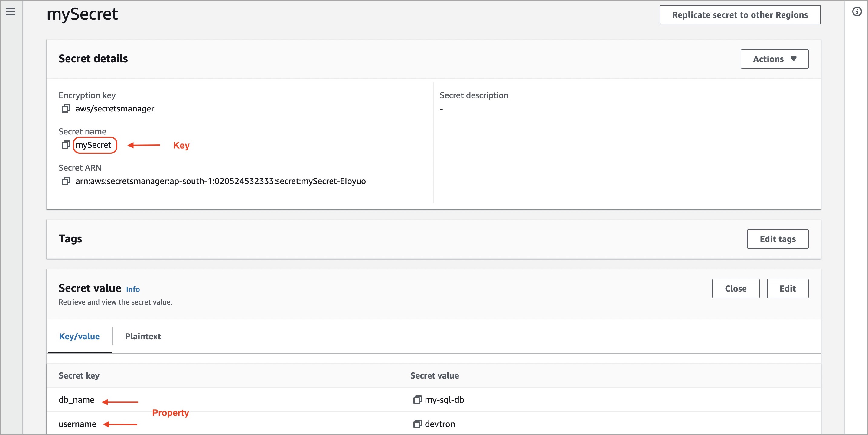Viewport: 868px width, 435px height.
Task: Open the hamburger navigation menu
Action: (11, 12)
